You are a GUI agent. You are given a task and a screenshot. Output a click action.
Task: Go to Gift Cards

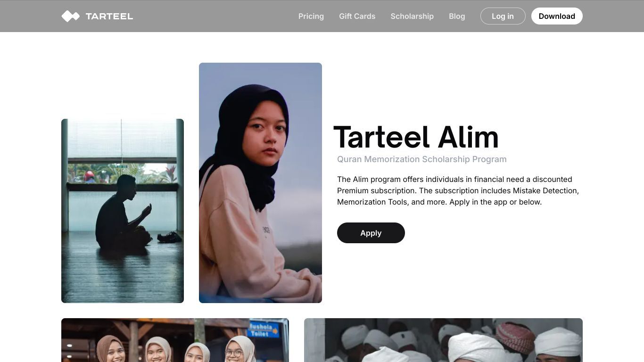click(x=357, y=16)
